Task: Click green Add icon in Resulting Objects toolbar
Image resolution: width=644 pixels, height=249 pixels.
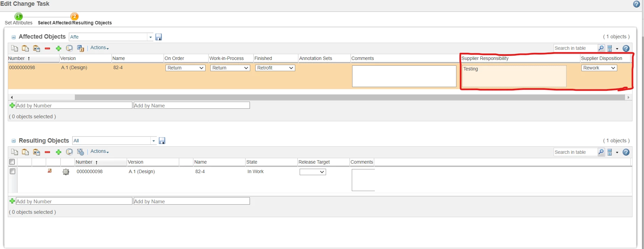Action: [x=59, y=152]
